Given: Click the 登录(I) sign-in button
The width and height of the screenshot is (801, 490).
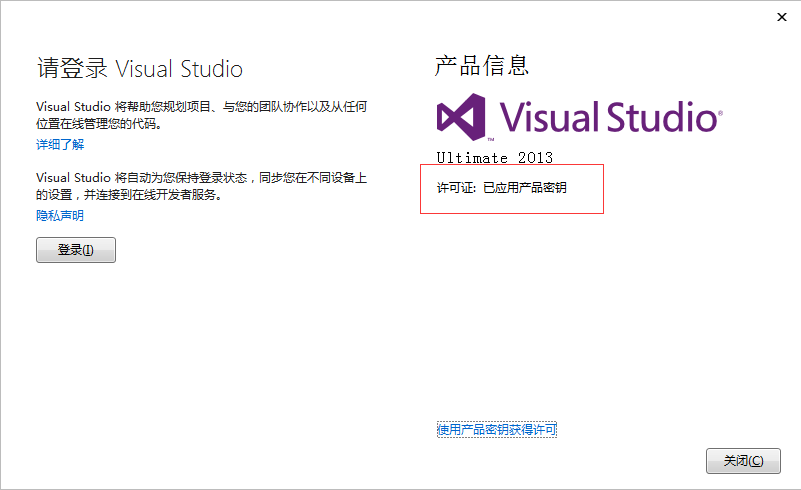Looking at the screenshot, I should [x=76, y=250].
